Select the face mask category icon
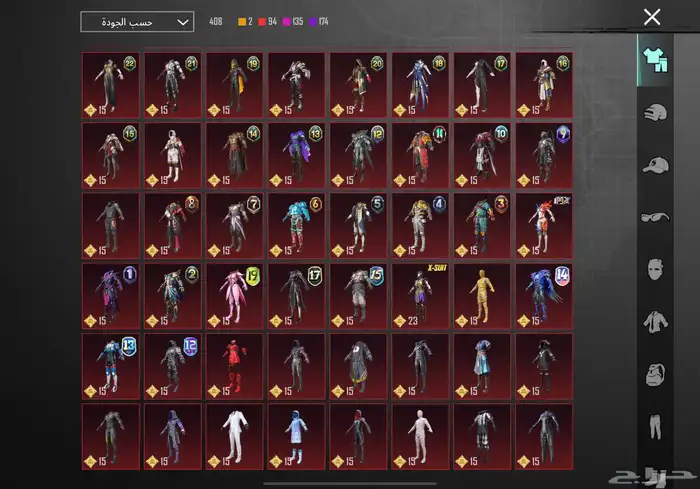The width and height of the screenshot is (700, 489). [x=655, y=269]
